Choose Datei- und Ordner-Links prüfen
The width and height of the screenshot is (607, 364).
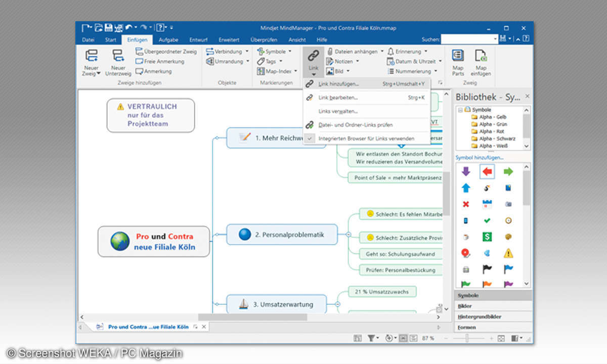(366, 125)
